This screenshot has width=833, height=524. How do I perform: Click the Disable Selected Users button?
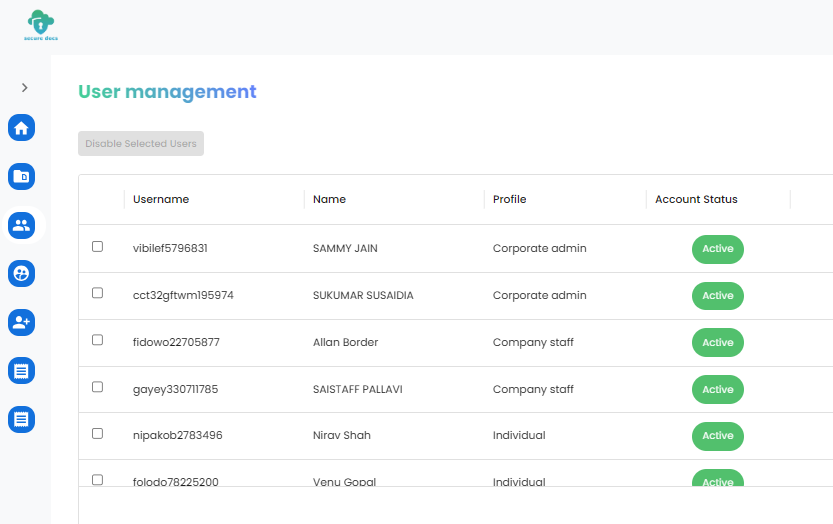pyautogui.click(x=141, y=143)
